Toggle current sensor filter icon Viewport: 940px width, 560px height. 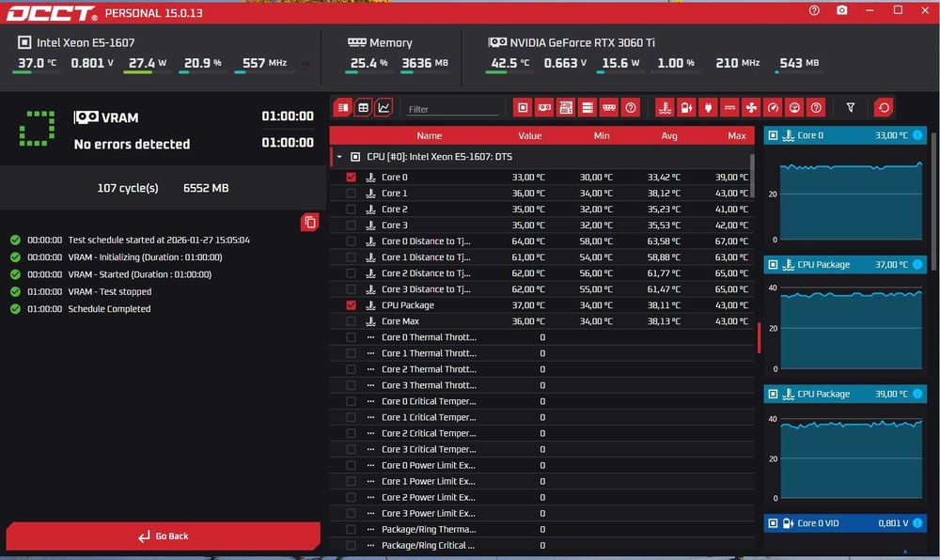pos(729,108)
